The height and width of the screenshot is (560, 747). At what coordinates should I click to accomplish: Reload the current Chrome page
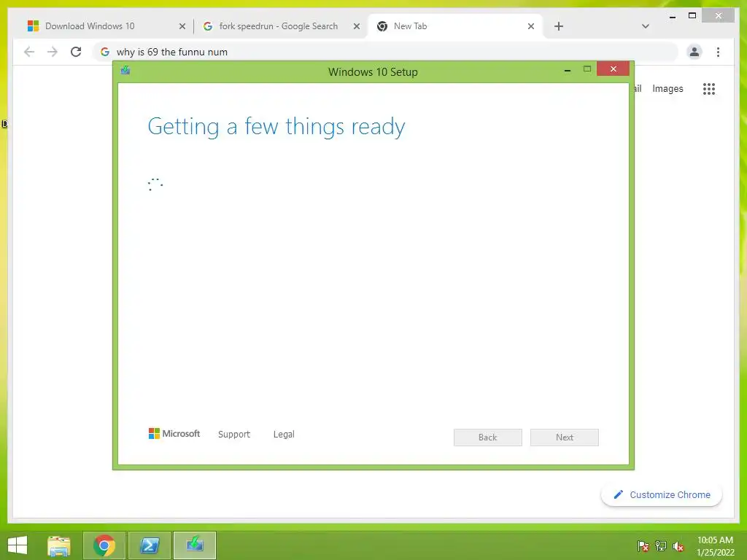coord(76,52)
